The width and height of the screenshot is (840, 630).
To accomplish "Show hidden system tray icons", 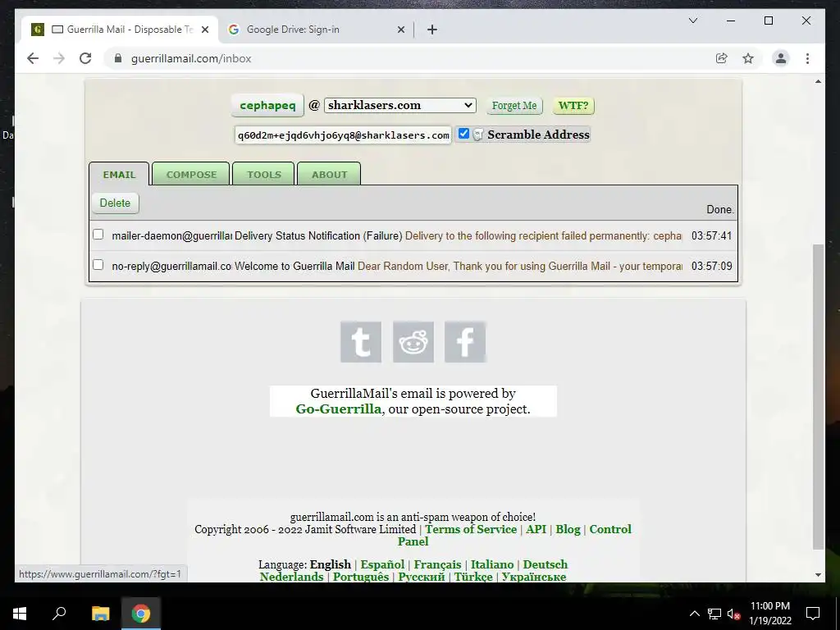I will (694, 614).
